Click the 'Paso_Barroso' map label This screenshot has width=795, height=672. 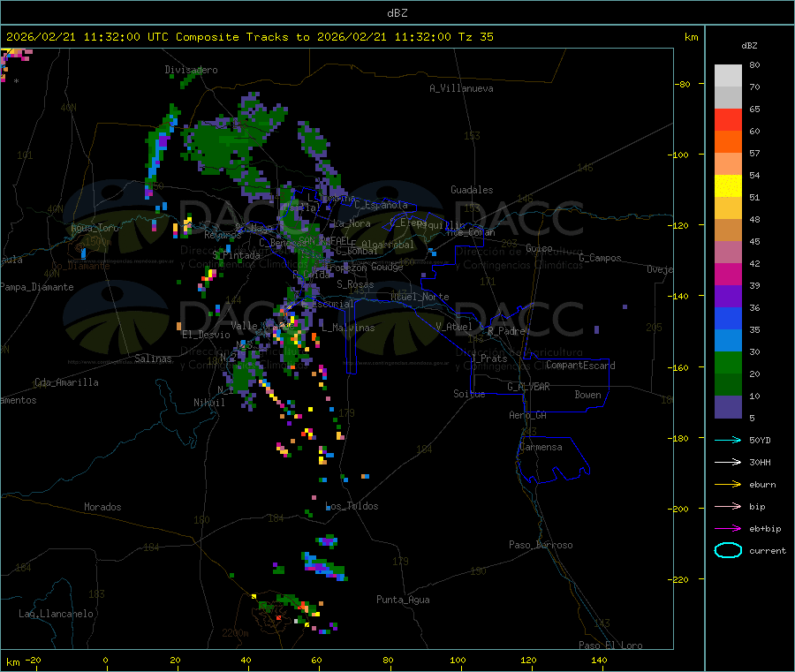541,545
